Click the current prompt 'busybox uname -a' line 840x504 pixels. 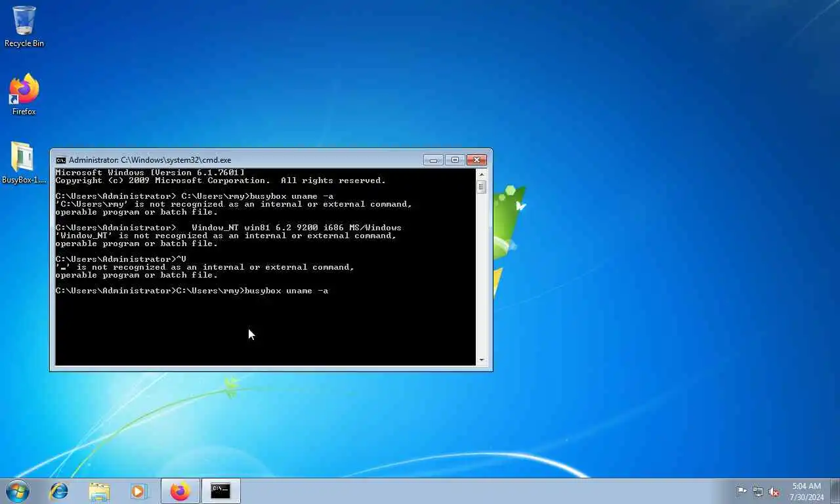point(192,291)
